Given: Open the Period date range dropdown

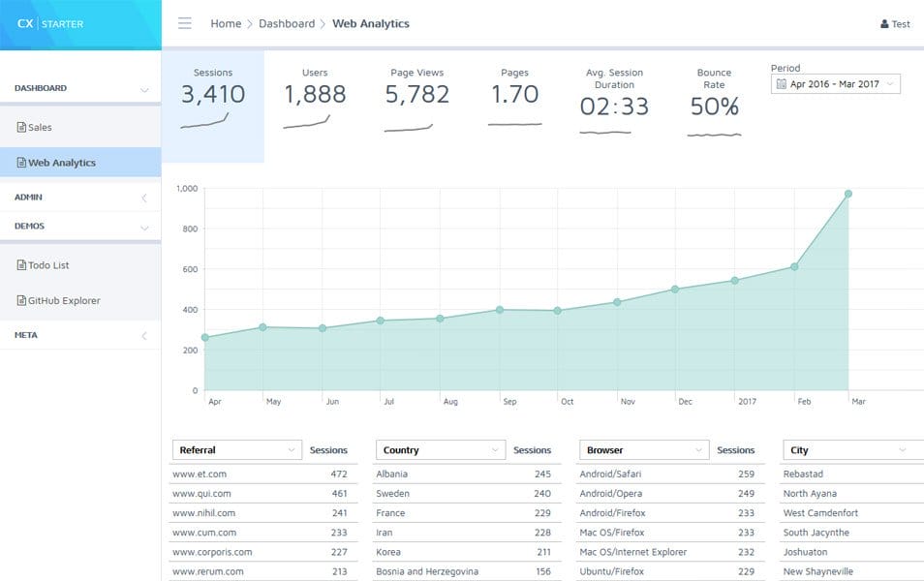Looking at the screenshot, I should click(836, 84).
